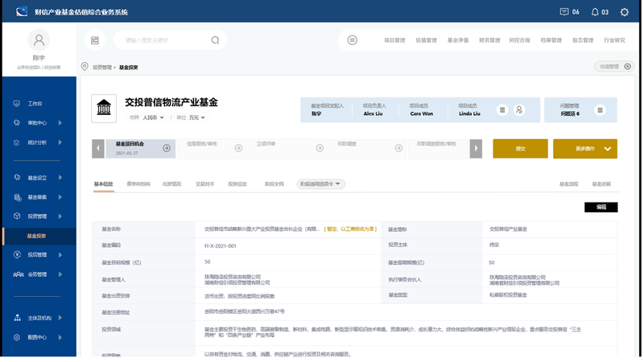Screen dimensions: 644x362
Task: Open the 更多操作 dropdown button
Action: [x=585, y=149]
